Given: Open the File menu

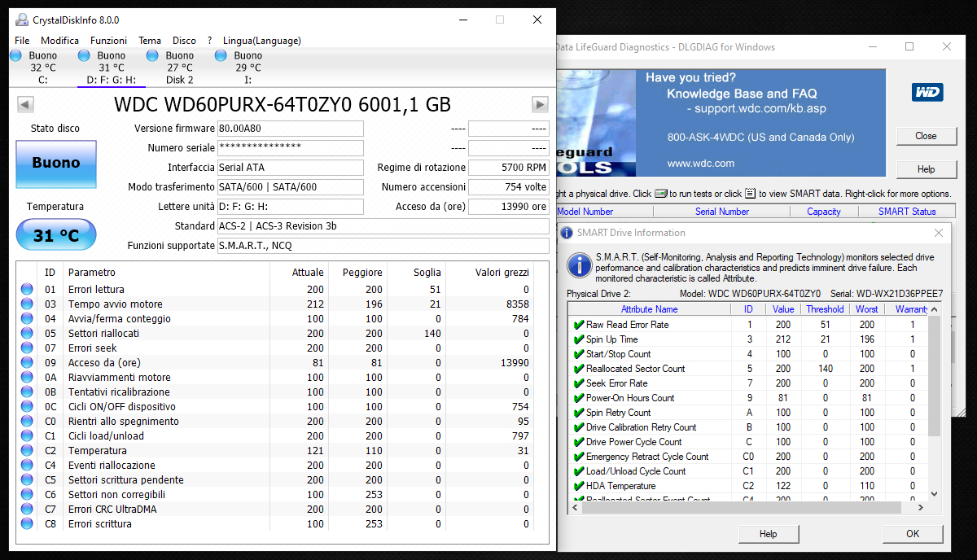Looking at the screenshot, I should (x=22, y=40).
